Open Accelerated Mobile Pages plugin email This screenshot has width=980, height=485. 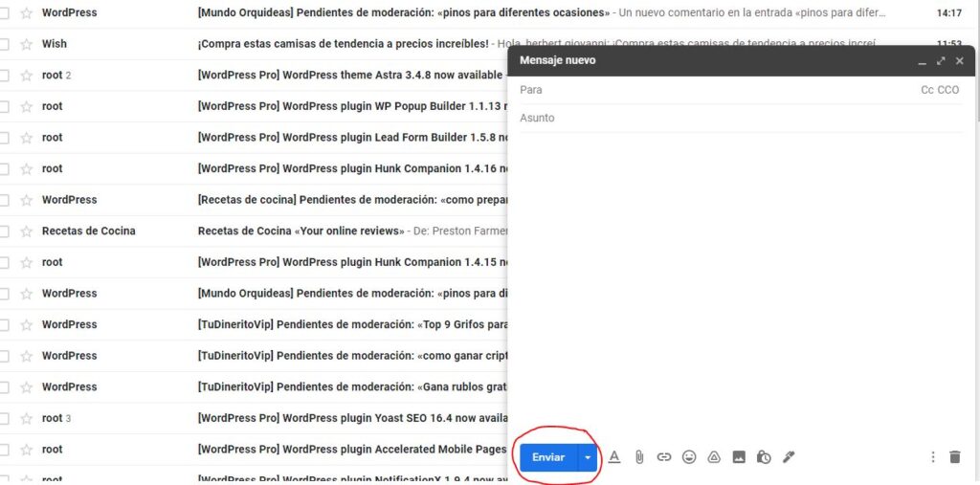[x=352, y=450]
